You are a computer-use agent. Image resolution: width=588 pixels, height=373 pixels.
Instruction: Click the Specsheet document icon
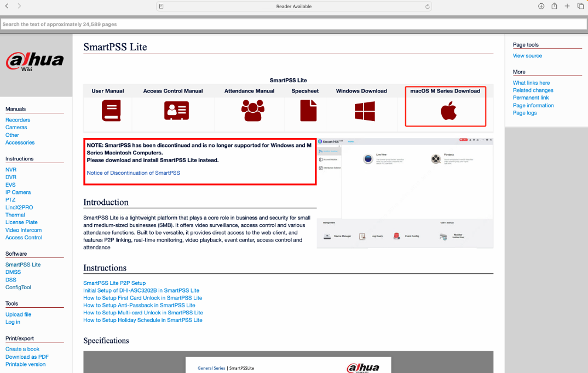pyautogui.click(x=308, y=111)
